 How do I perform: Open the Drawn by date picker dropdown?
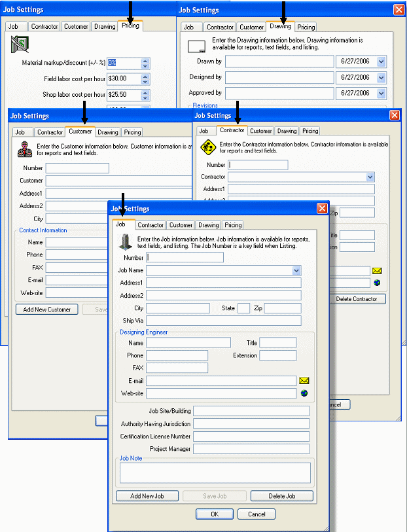381,62
